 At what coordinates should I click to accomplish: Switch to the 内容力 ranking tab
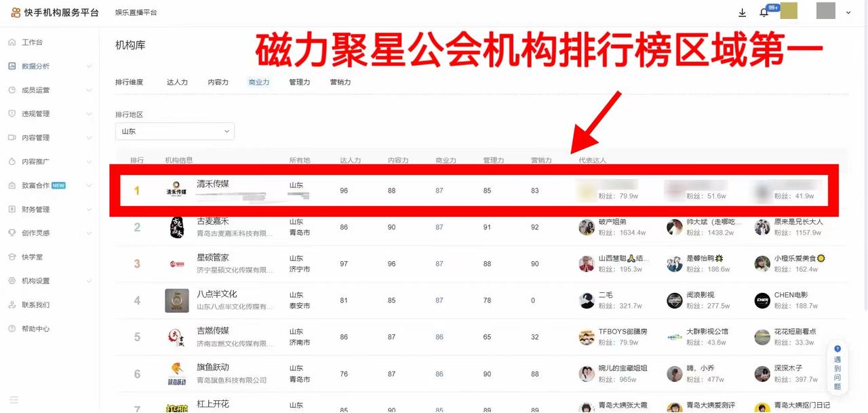(218, 82)
